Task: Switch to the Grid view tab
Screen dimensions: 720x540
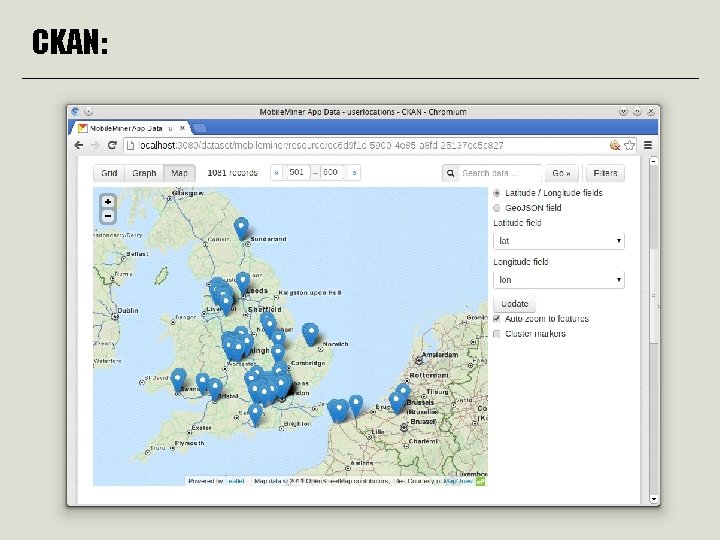Action: [x=109, y=173]
